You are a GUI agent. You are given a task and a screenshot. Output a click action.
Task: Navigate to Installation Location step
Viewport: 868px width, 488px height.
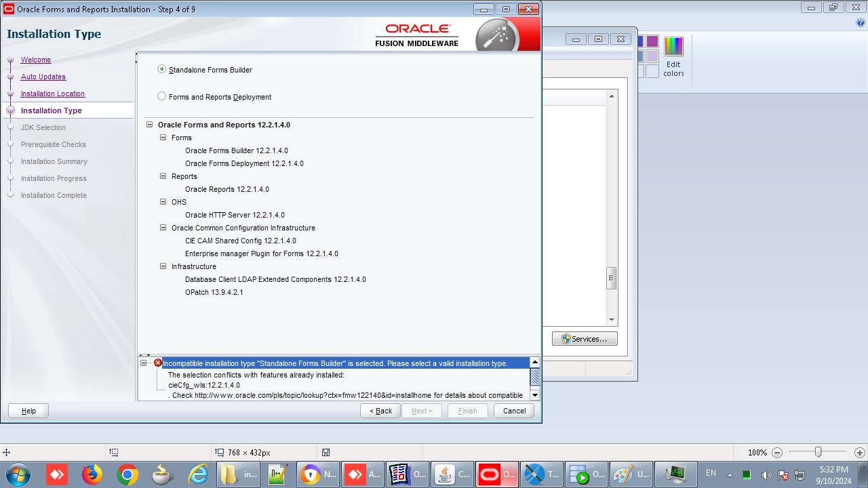click(53, 94)
